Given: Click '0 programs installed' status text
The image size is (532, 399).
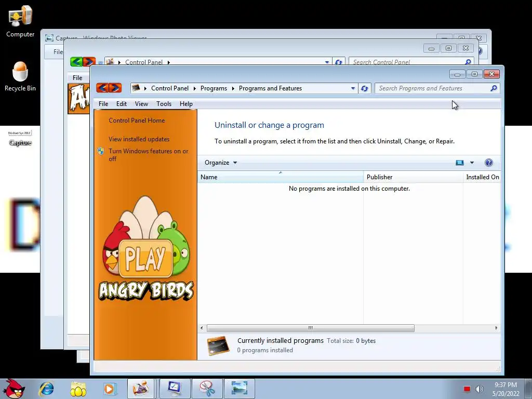Looking at the screenshot, I should [x=265, y=350].
